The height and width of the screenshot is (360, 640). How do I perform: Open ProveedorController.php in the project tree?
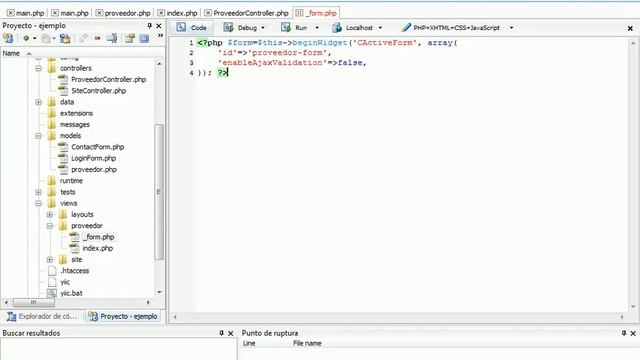108,80
